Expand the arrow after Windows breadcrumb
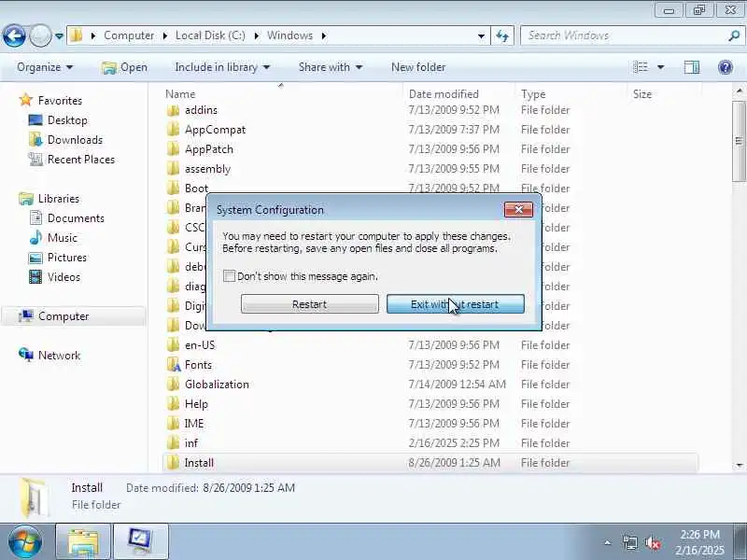Screen dimensions: 747x560 [324, 35]
